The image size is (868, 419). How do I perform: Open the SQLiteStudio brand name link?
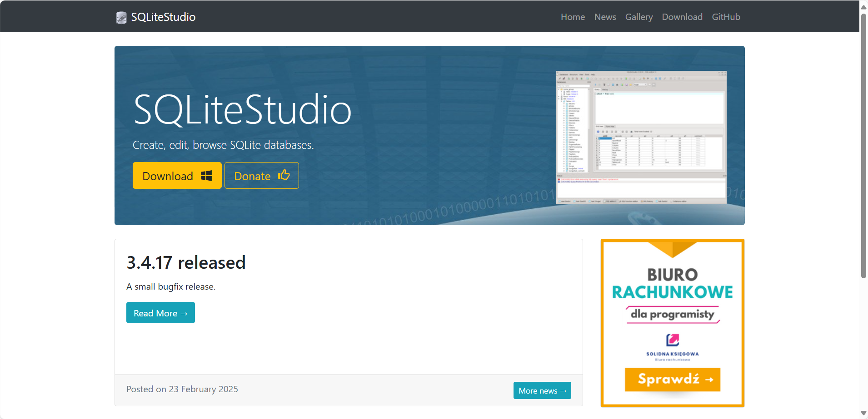click(x=163, y=17)
